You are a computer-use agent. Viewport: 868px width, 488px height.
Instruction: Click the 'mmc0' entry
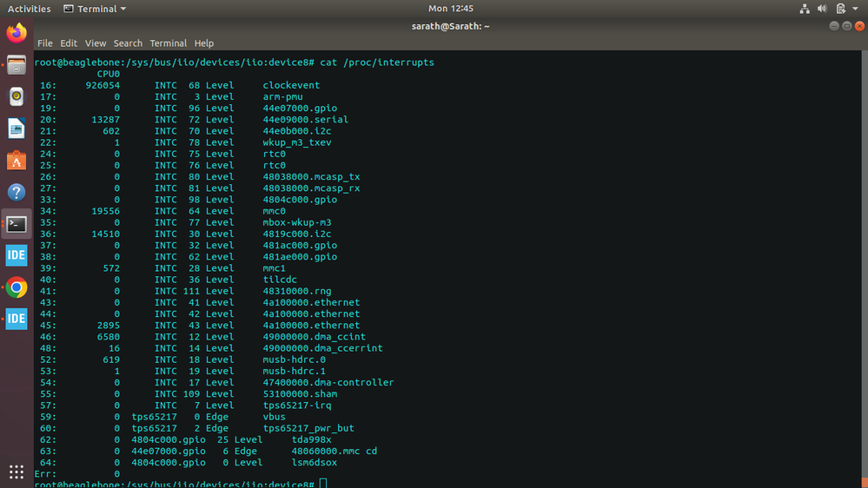click(x=274, y=211)
